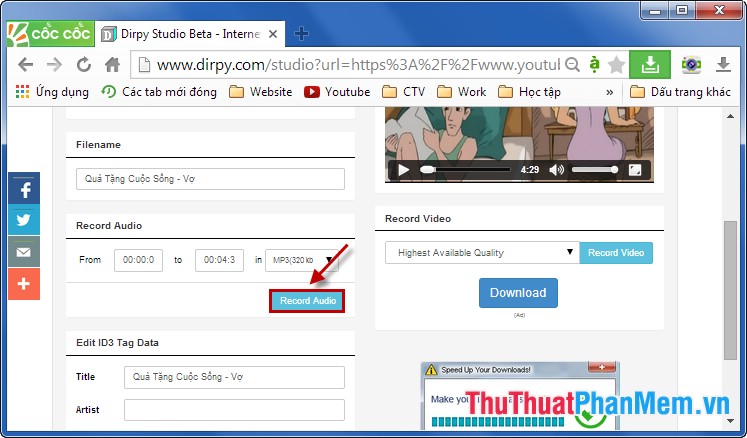
Task: Open Các tab mới đóng recently closed tabs
Action: click(159, 92)
